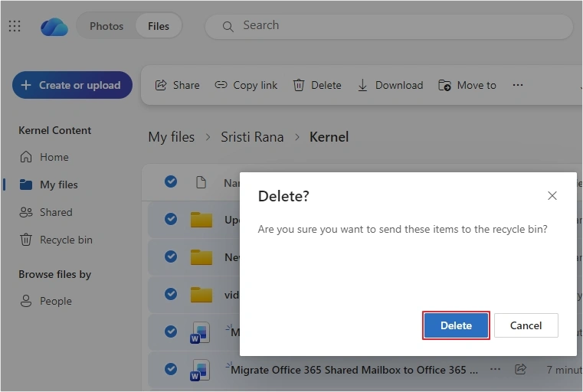Uncheck the Migrate Office 365 row checkbox

point(171,369)
